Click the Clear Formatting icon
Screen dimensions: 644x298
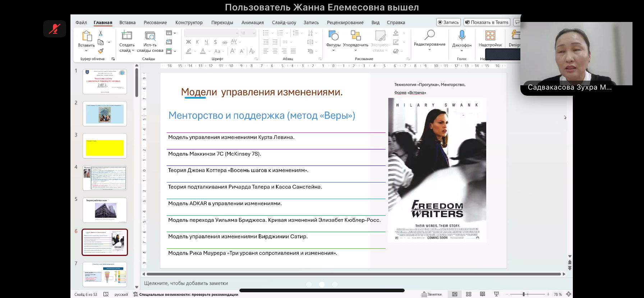252,51
